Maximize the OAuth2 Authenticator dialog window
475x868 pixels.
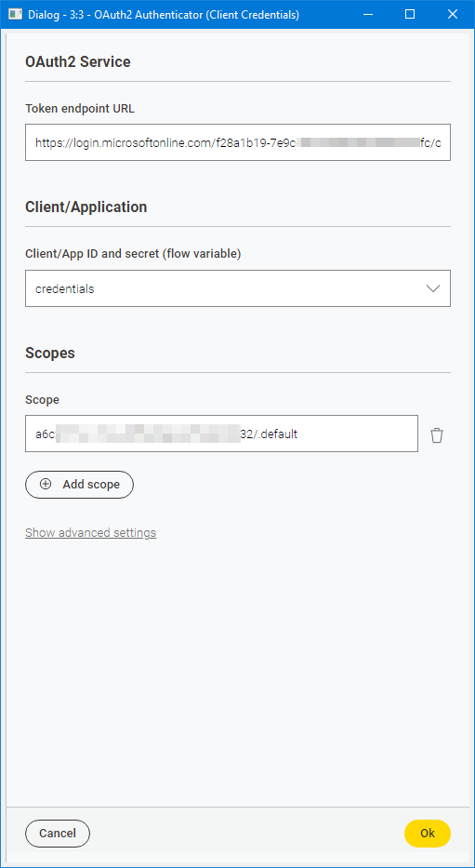point(410,14)
